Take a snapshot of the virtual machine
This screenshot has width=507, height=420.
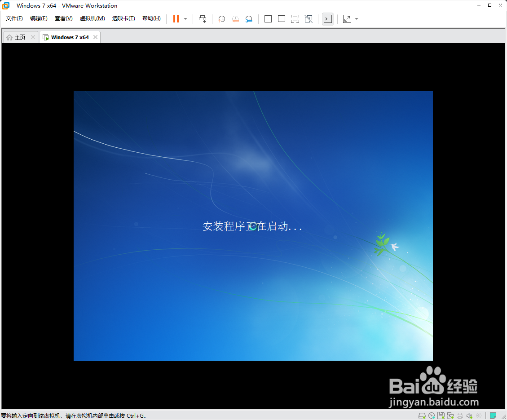(221, 19)
